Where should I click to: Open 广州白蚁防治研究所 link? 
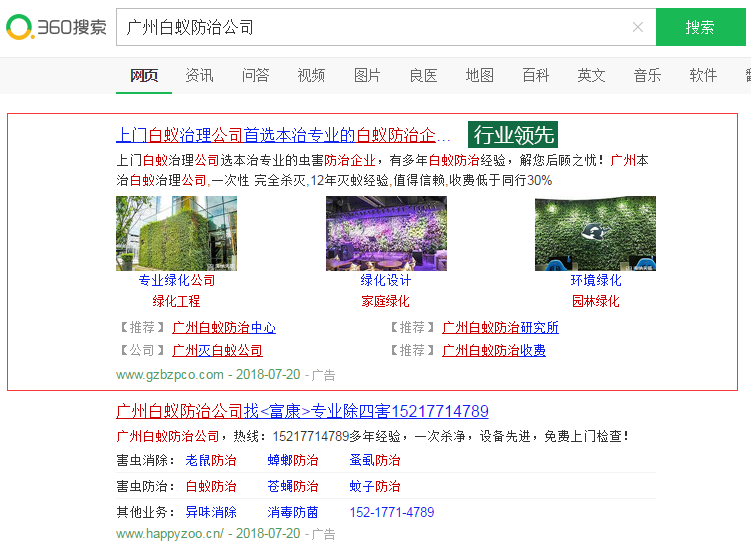tap(500, 328)
